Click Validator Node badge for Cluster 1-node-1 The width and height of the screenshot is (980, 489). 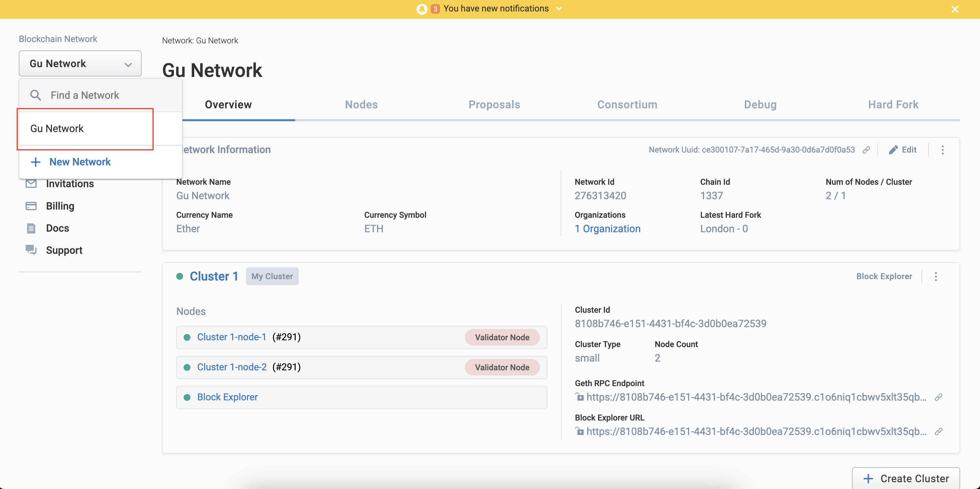click(x=502, y=338)
